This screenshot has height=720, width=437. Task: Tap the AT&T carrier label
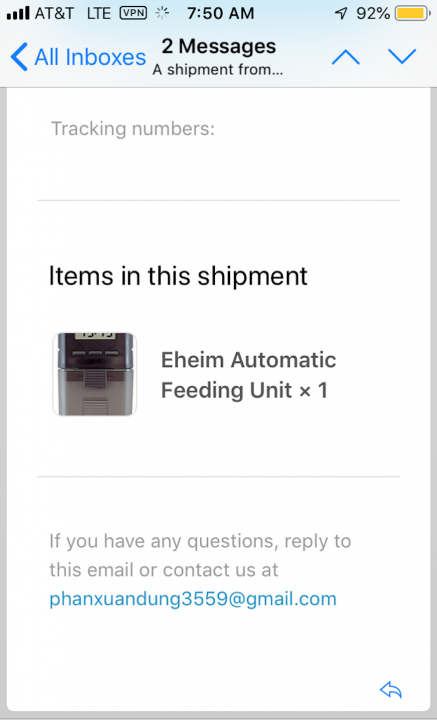point(54,13)
